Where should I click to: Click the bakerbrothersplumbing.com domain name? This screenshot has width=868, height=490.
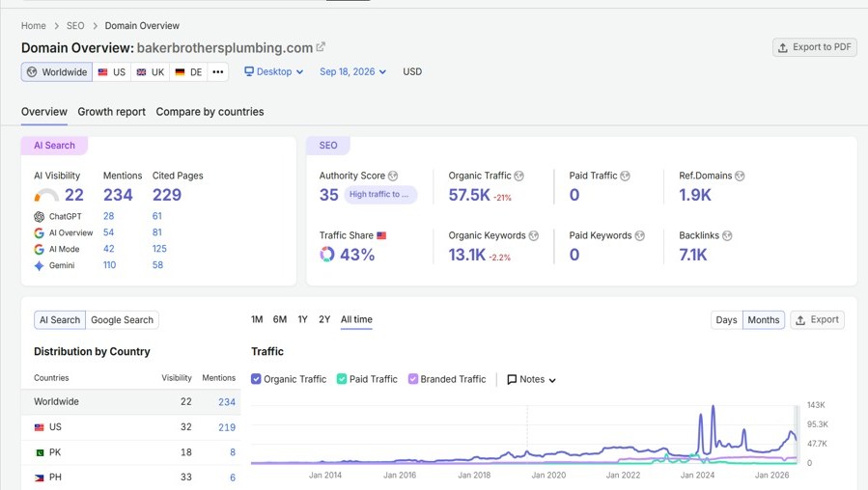tap(225, 48)
